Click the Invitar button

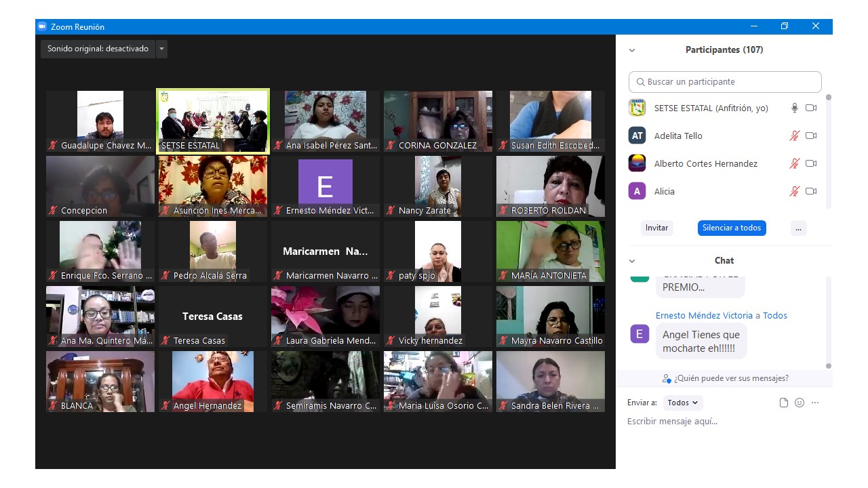[x=656, y=228]
